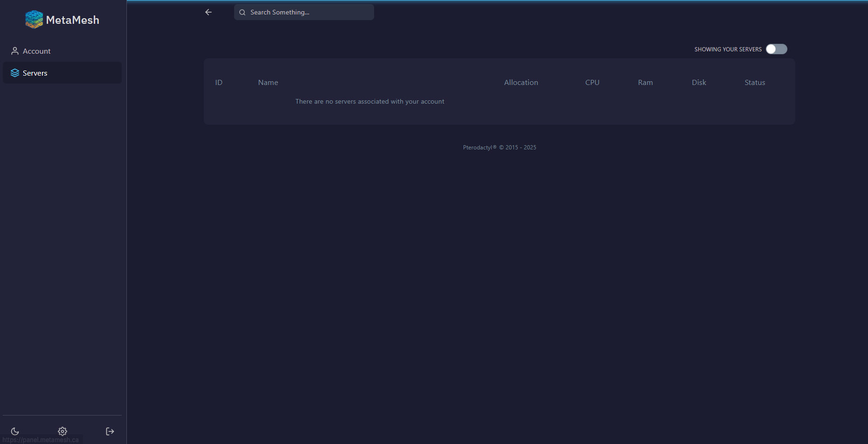The width and height of the screenshot is (868, 444).
Task: Click the Ram column header
Action: pyautogui.click(x=646, y=83)
